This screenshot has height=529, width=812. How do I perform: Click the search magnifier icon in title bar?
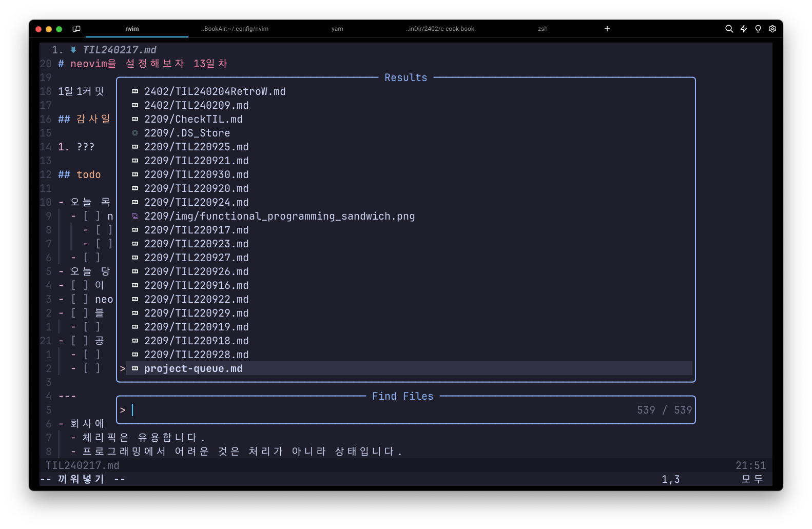coord(729,29)
